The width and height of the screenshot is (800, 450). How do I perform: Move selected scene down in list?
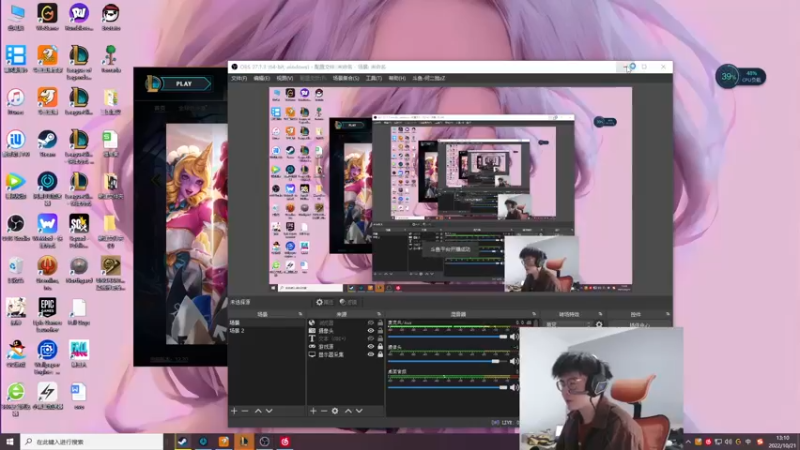269,411
